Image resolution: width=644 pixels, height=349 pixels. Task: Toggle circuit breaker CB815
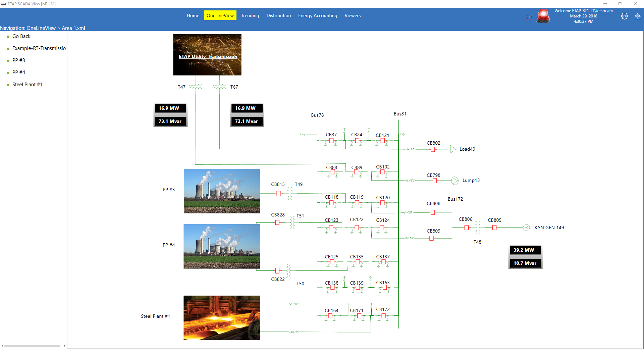[278, 194]
